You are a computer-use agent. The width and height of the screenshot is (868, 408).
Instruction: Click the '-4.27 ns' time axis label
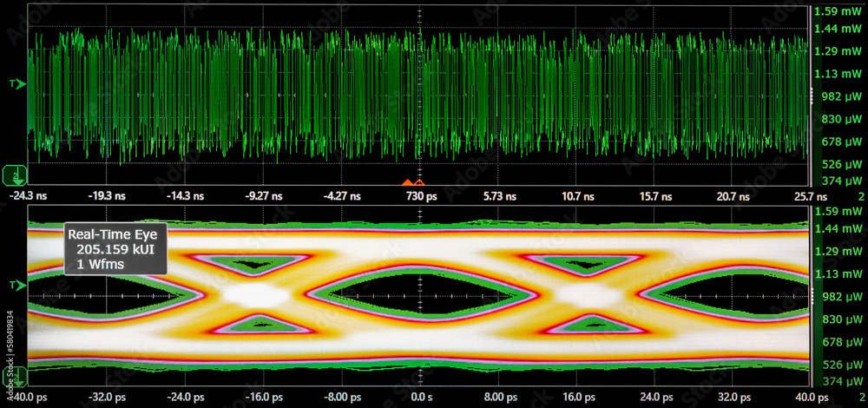click(x=342, y=196)
